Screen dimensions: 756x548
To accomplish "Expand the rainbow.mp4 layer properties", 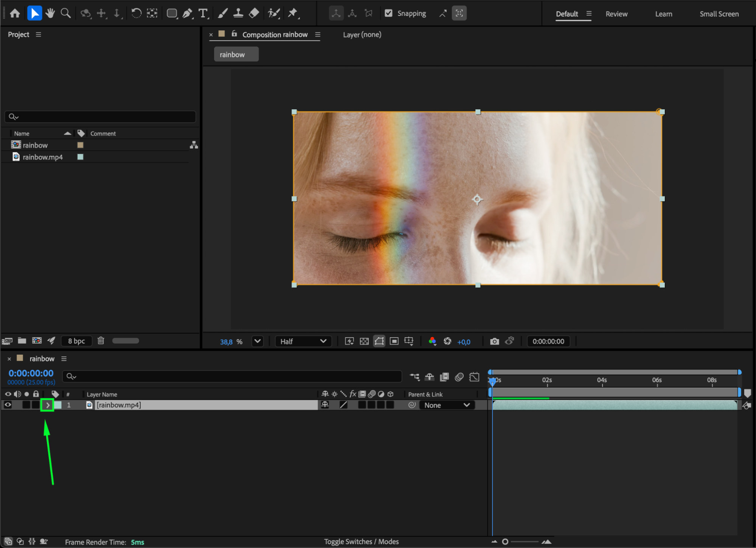I will click(48, 405).
